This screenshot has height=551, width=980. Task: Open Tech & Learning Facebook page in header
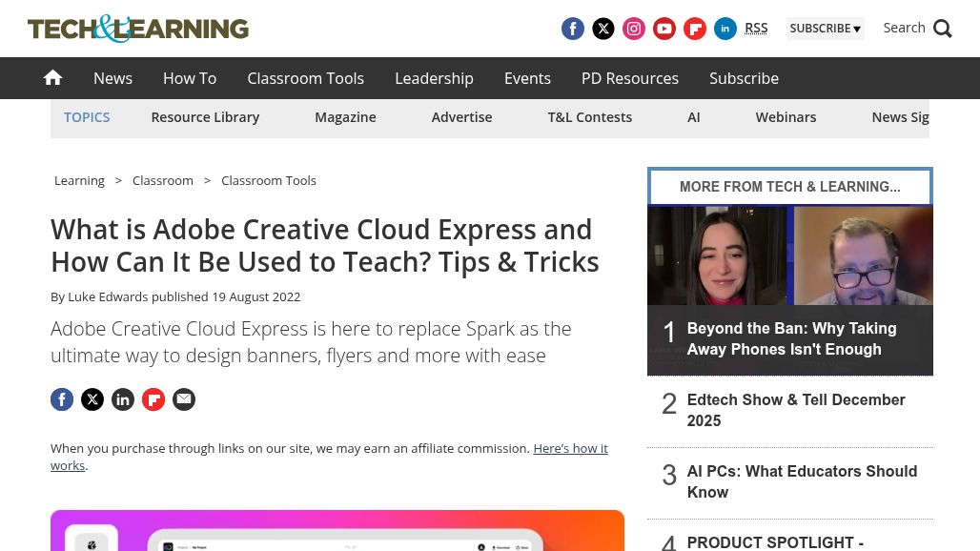[x=572, y=29]
